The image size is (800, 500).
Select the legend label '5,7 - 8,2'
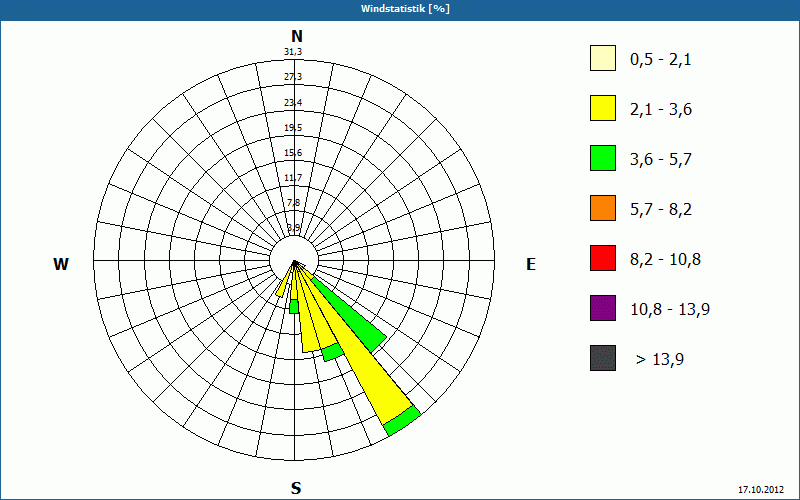tap(661, 210)
